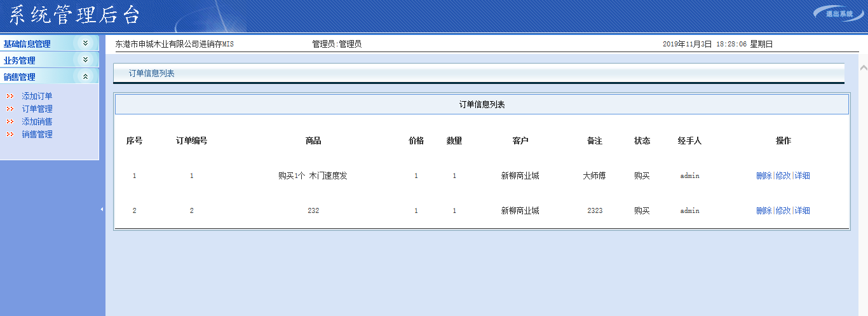
Task: Click the 订单编号 column header
Action: click(x=191, y=141)
